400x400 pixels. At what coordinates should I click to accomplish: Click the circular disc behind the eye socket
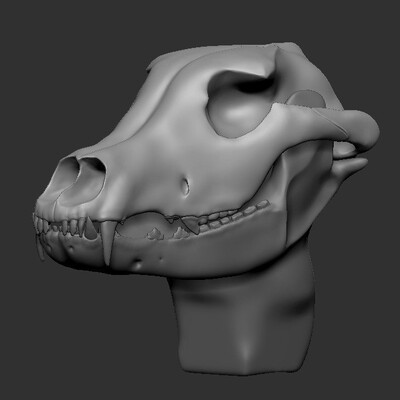point(306,99)
